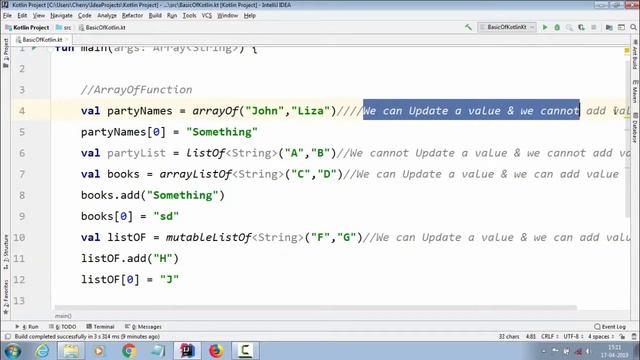The image size is (640, 360).
Task: Open the Messages tool window tab
Action: (x=143, y=327)
